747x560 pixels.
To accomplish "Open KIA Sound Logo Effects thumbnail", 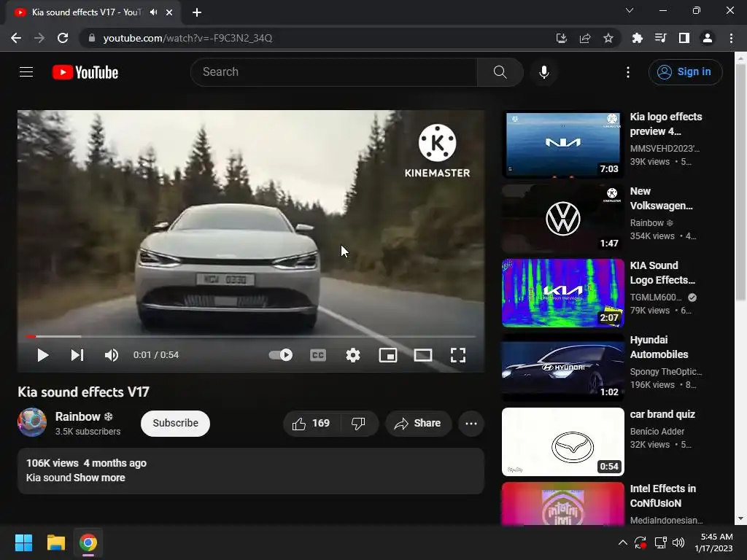I will point(562,293).
